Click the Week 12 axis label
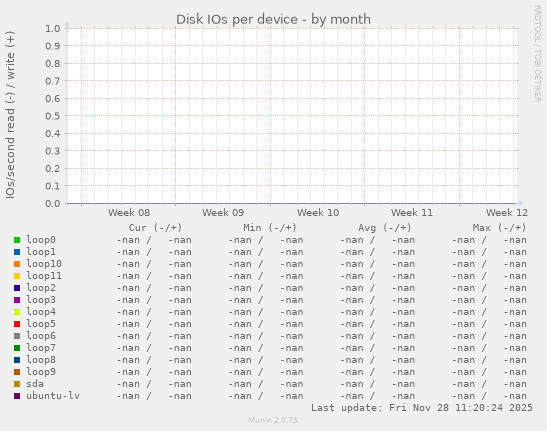The width and height of the screenshot is (547, 431). (507, 213)
